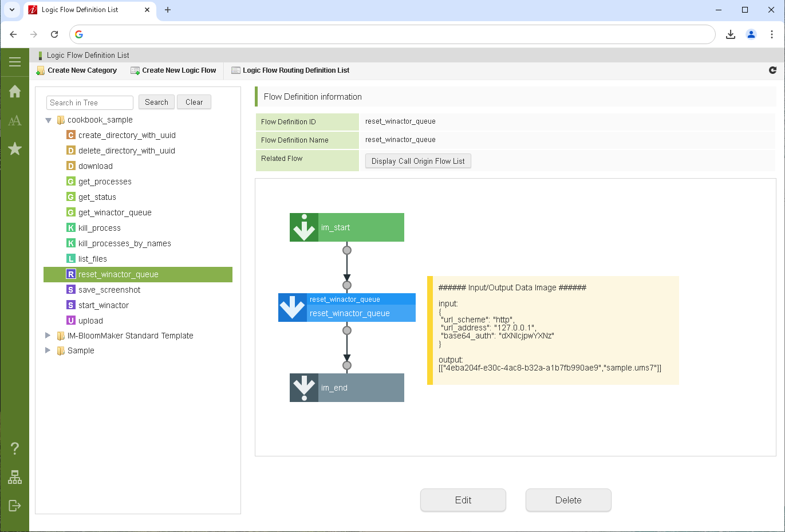The image size is (785, 532).
Task: Click the G icon beside get_status
Action: pyautogui.click(x=71, y=197)
